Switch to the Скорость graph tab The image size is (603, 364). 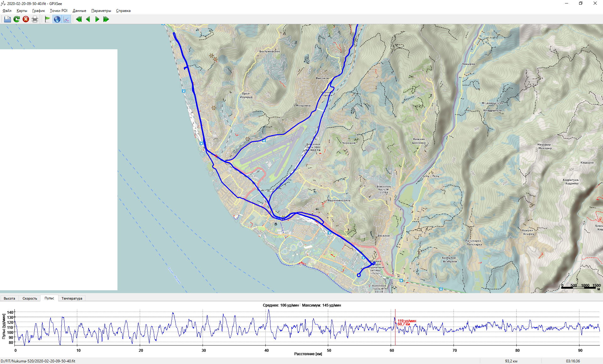[x=30, y=298]
